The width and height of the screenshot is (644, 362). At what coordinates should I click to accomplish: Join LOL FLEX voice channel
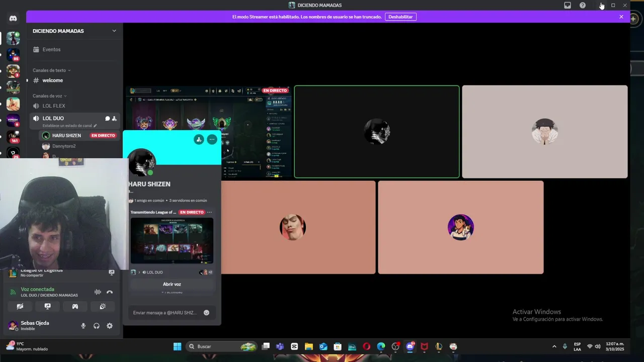click(74, 106)
